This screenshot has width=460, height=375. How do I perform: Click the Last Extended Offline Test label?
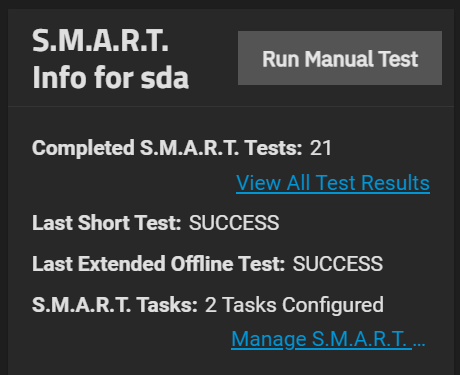click(159, 264)
